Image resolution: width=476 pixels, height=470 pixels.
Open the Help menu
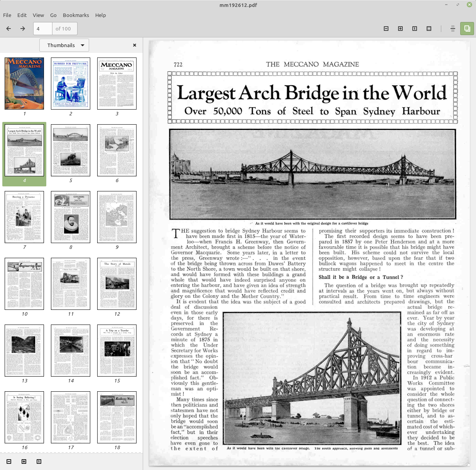pyautogui.click(x=101, y=15)
